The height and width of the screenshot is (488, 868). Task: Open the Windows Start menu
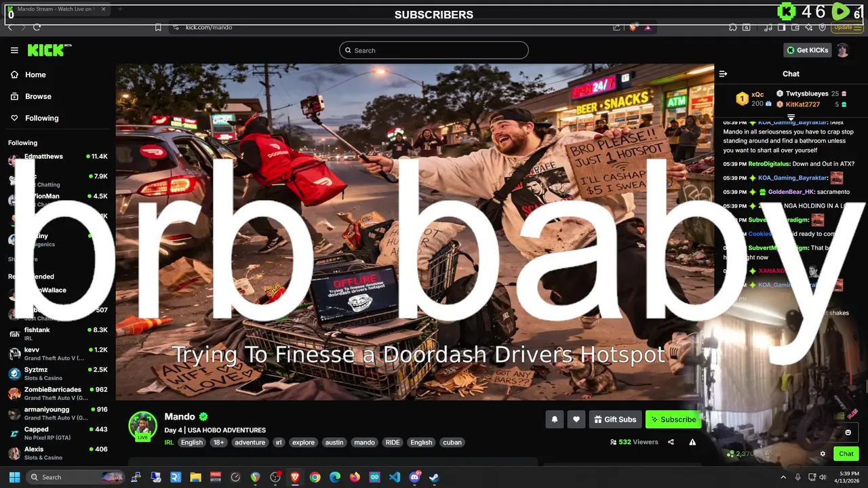[14, 477]
